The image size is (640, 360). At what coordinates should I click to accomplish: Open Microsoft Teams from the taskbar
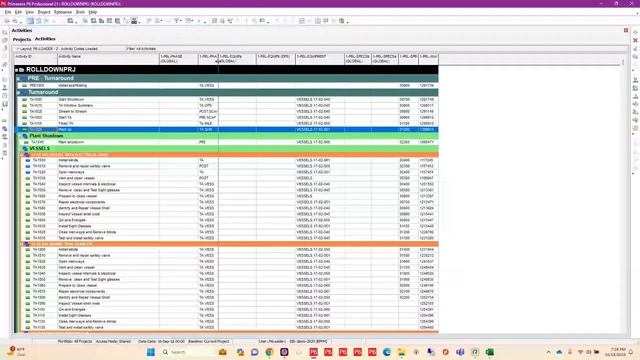[x=460, y=352]
